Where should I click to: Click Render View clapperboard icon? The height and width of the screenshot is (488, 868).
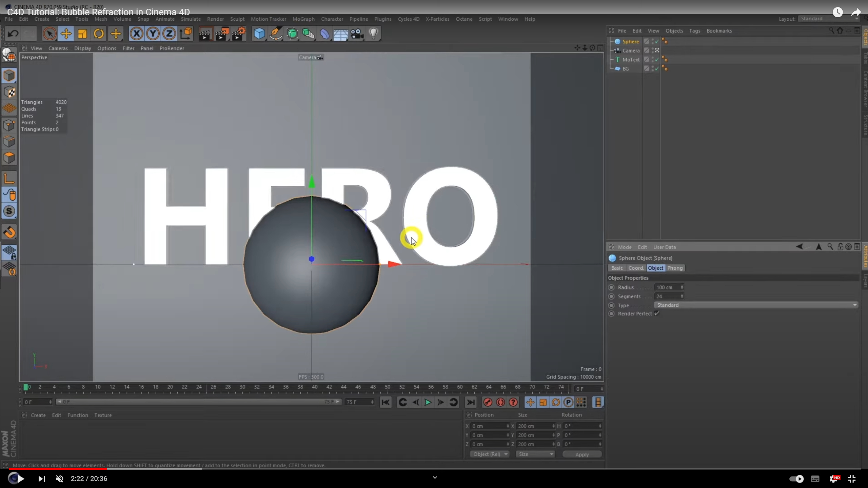[205, 34]
